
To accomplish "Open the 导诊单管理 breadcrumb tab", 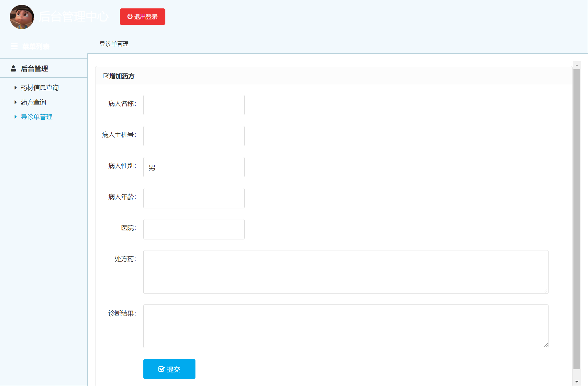I will pyautogui.click(x=114, y=44).
